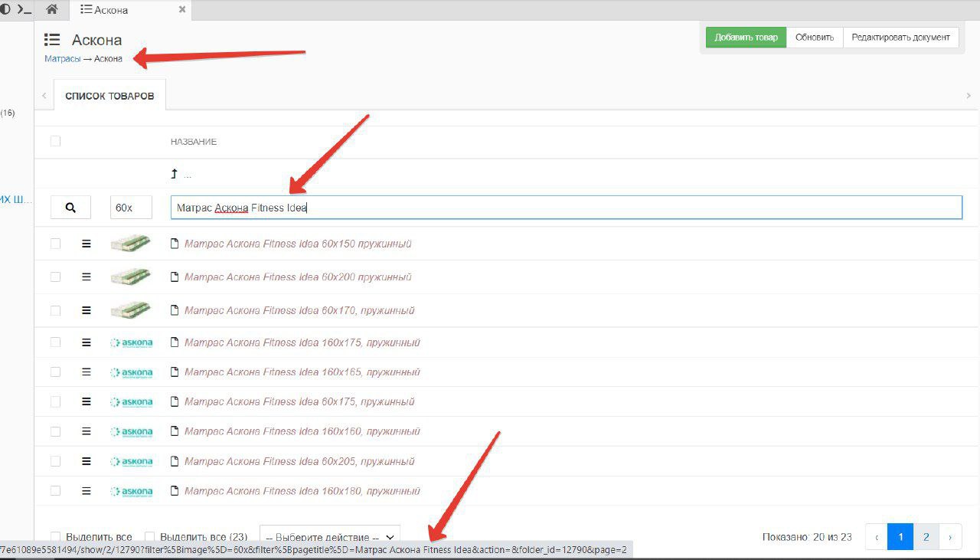The width and height of the screenshot is (980, 560).
Task: Open hamburger menu of 60x200 row
Action: (x=87, y=277)
